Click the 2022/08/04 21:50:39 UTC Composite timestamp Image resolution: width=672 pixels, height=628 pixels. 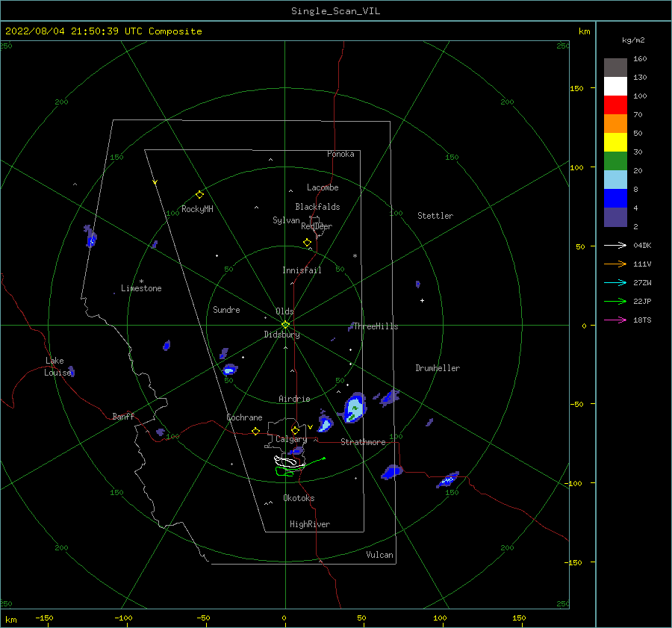click(x=103, y=31)
